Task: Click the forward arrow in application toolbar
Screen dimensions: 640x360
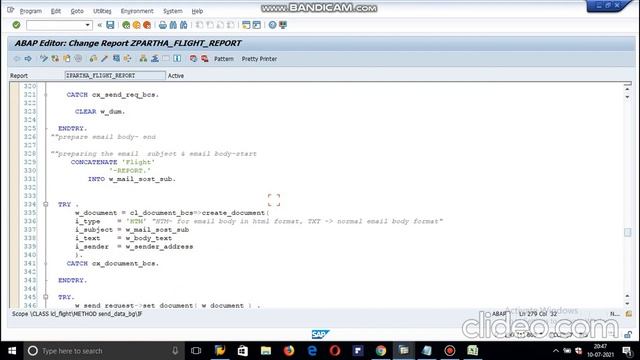Action: [28, 59]
